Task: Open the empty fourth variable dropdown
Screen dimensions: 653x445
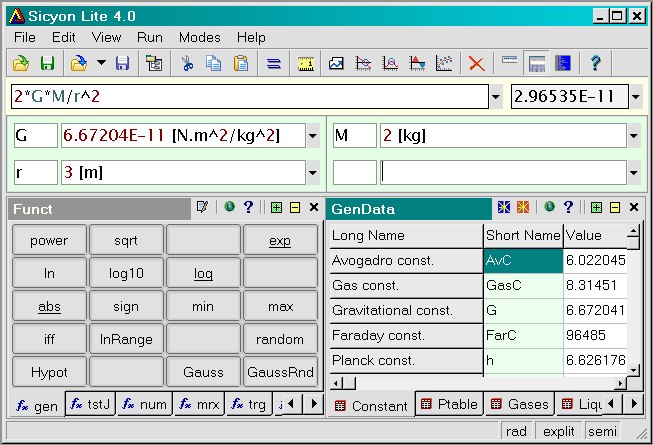Action: [633, 172]
